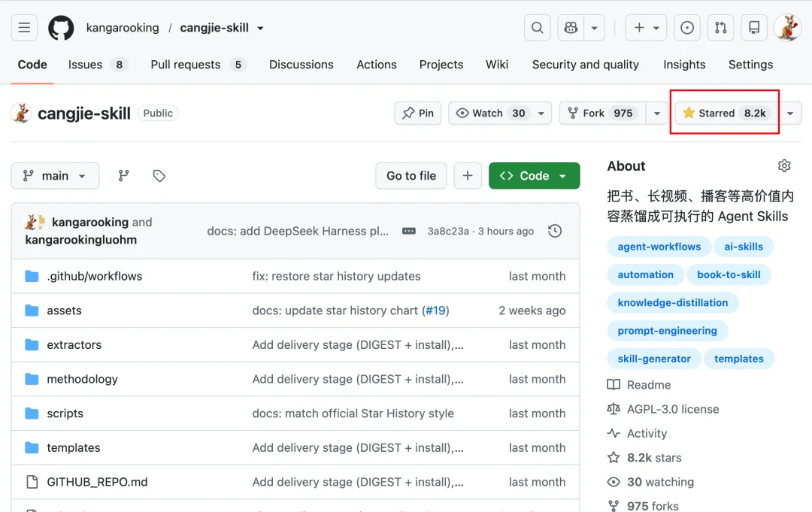This screenshot has height=512, width=812.
Task: Open the methodology folder
Action: [83, 379]
